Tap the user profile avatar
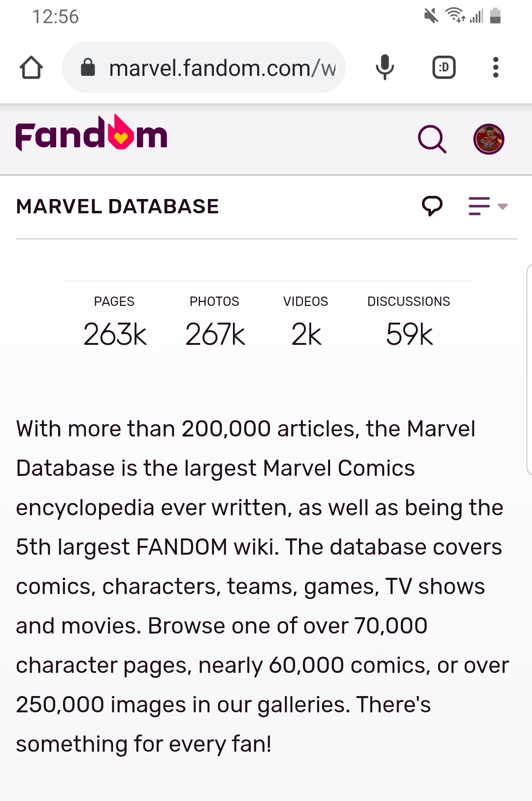This screenshot has height=801, width=532. tap(489, 139)
